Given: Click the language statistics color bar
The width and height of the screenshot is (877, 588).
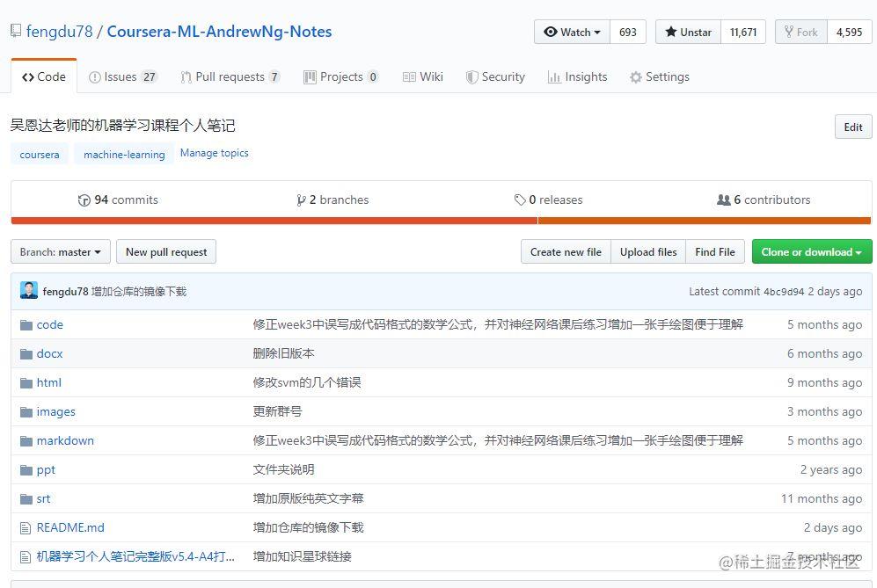Looking at the screenshot, I should coord(438,221).
